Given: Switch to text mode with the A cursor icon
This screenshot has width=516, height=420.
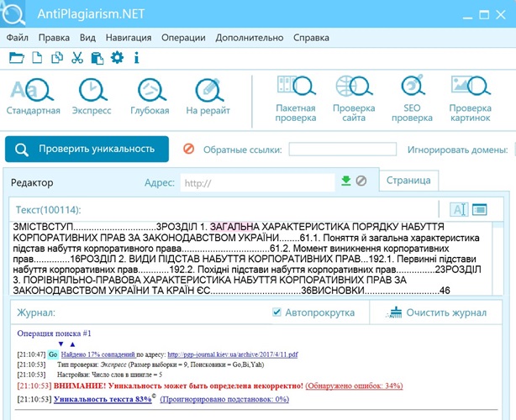Looking at the screenshot, I should coord(459,209).
